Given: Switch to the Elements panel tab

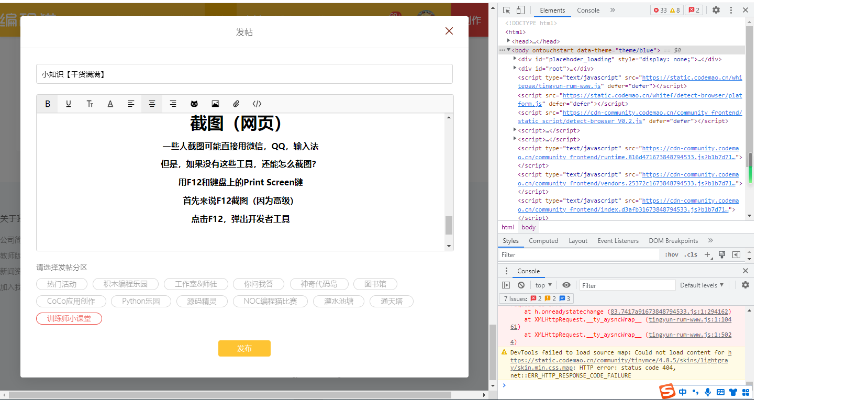Looking at the screenshot, I should (x=552, y=10).
